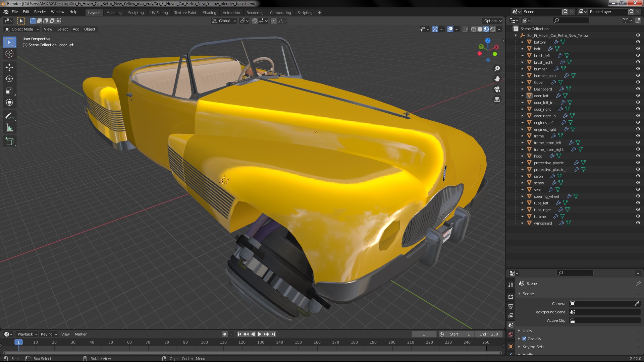Open the Playback popover
Screen dimensions: 644x362
point(27,334)
